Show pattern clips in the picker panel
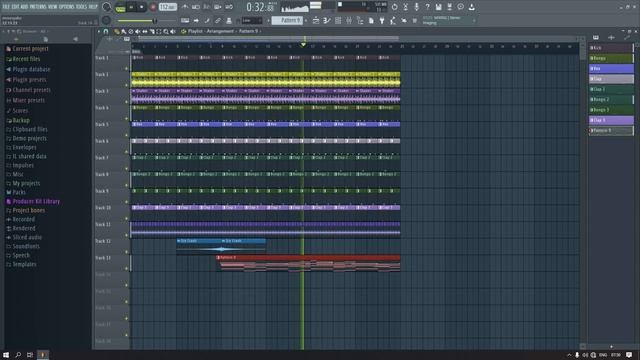 (596, 38)
